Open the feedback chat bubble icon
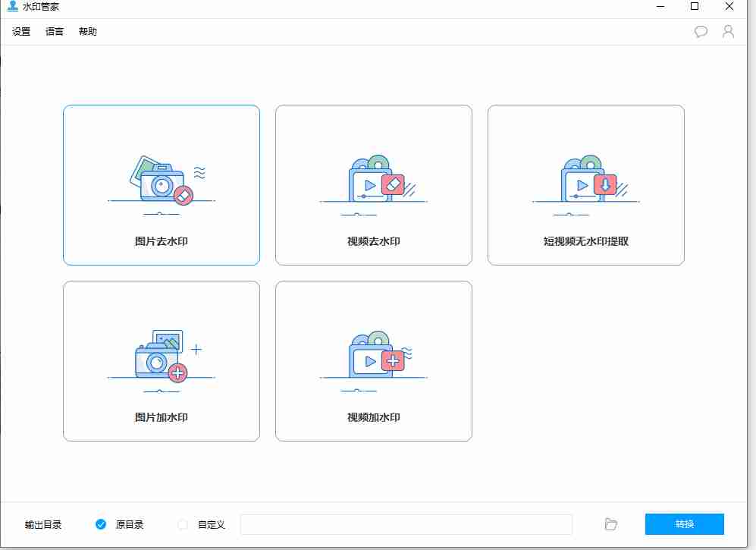The width and height of the screenshot is (756, 550). pyautogui.click(x=700, y=31)
